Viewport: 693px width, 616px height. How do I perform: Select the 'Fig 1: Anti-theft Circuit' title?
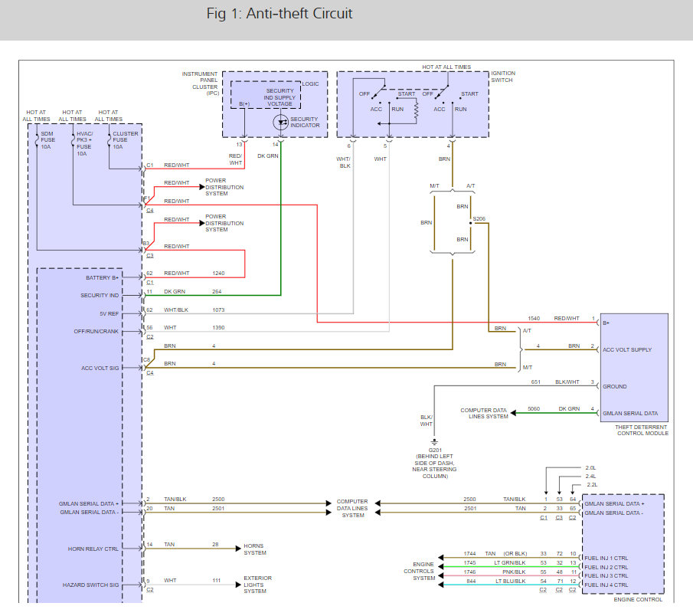tap(279, 13)
